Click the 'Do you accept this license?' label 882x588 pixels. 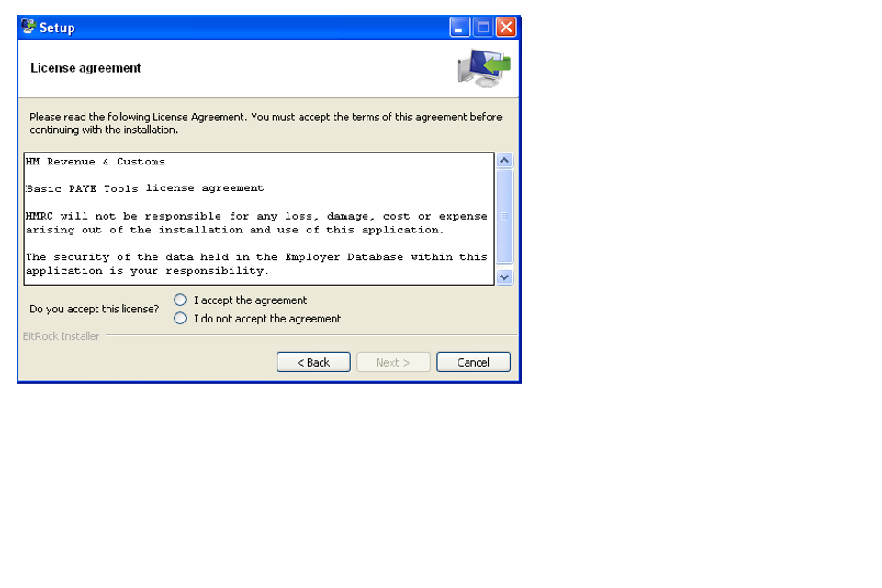click(94, 309)
